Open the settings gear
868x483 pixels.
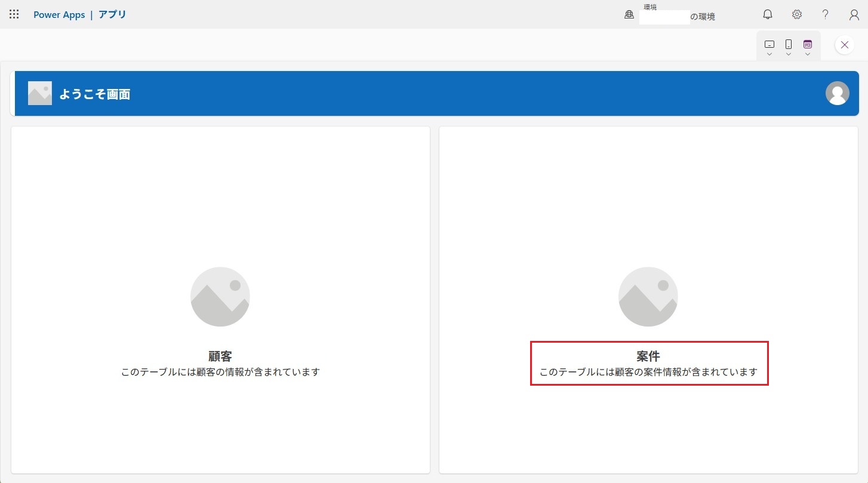(796, 14)
